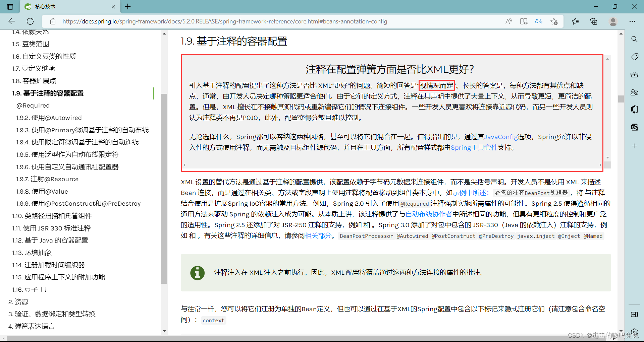Open @Required subsection
644x342 pixels.
[33, 106]
